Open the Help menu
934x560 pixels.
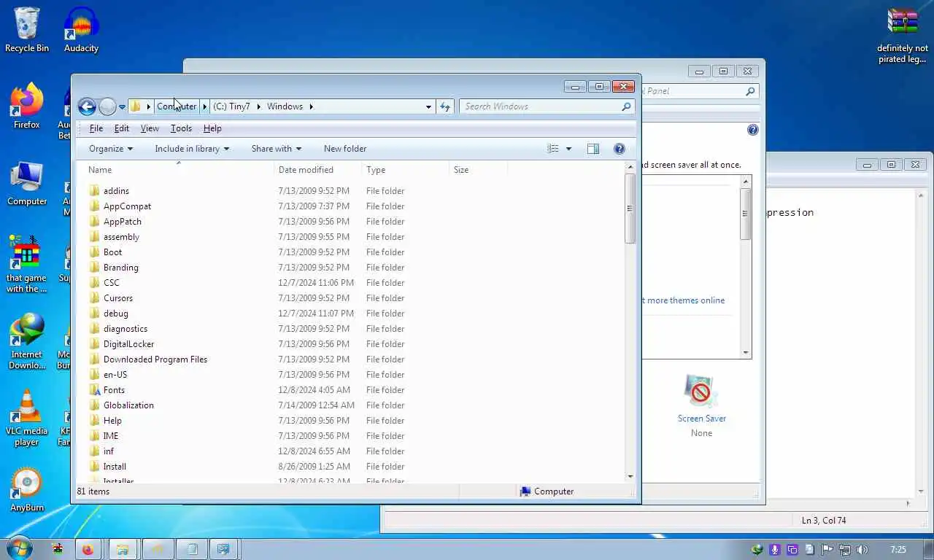pos(212,128)
